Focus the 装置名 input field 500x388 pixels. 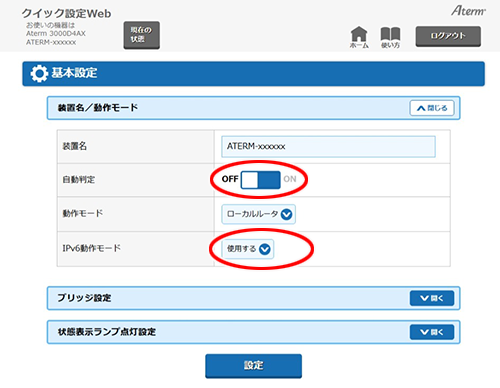point(328,146)
